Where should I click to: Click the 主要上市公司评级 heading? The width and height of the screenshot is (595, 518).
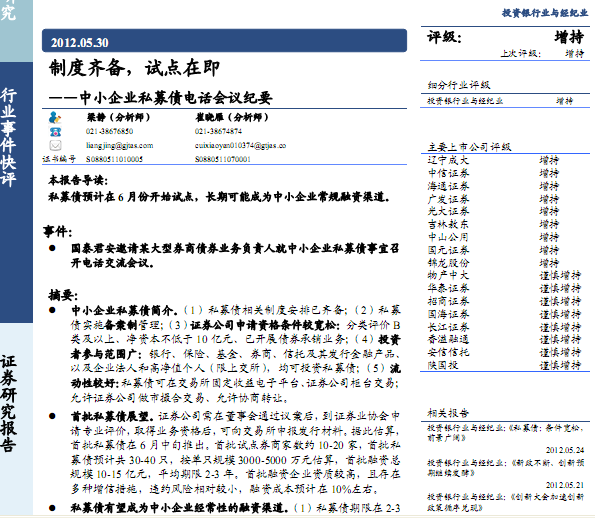point(469,147)
